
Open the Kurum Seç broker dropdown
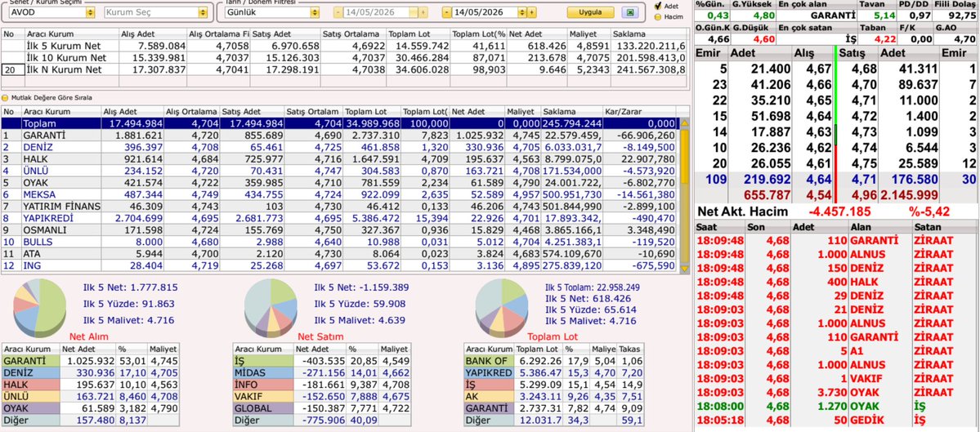pos(203,12)
